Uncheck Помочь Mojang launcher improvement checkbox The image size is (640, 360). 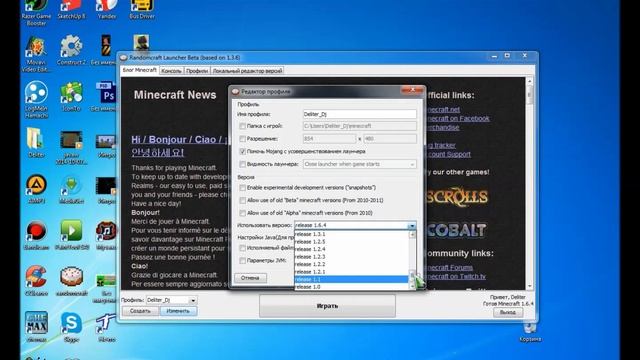pos(242,151)
